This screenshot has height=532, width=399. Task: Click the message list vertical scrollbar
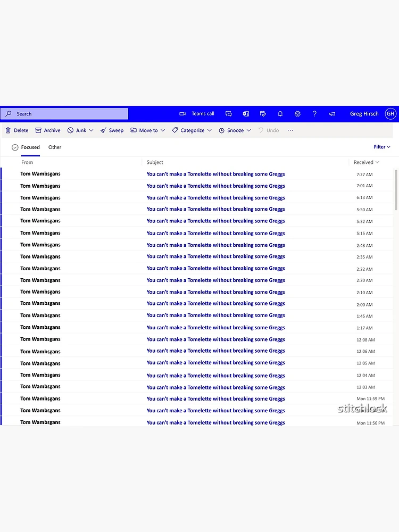396,190
